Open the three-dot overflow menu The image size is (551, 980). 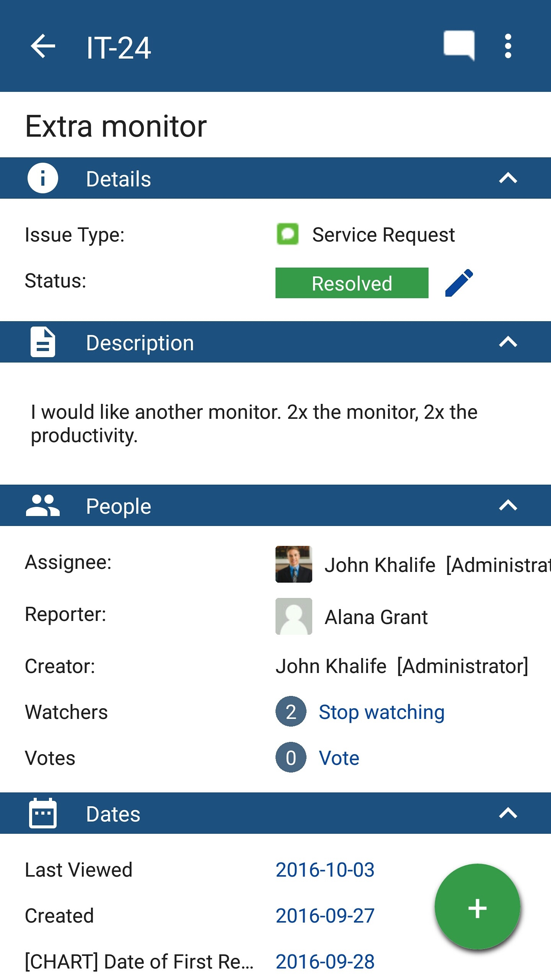[x=508, y=46]
